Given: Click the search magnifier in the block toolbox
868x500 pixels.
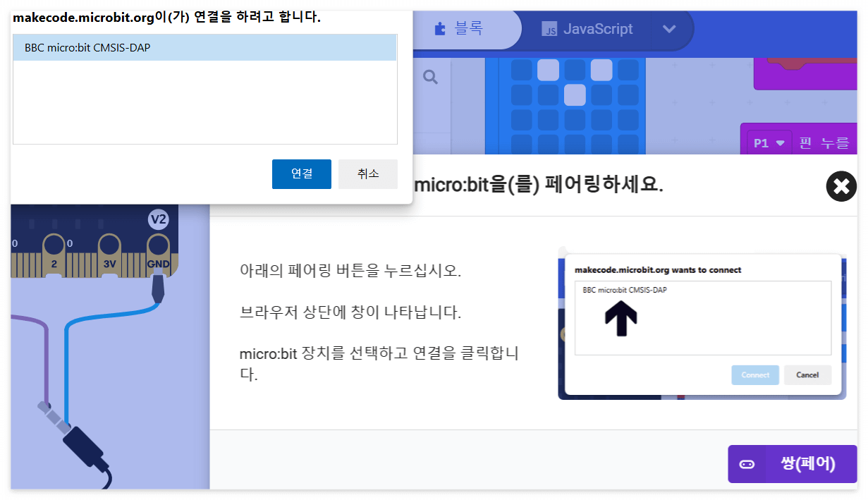Looking at the screenshot, I should (x=429, y=75).
